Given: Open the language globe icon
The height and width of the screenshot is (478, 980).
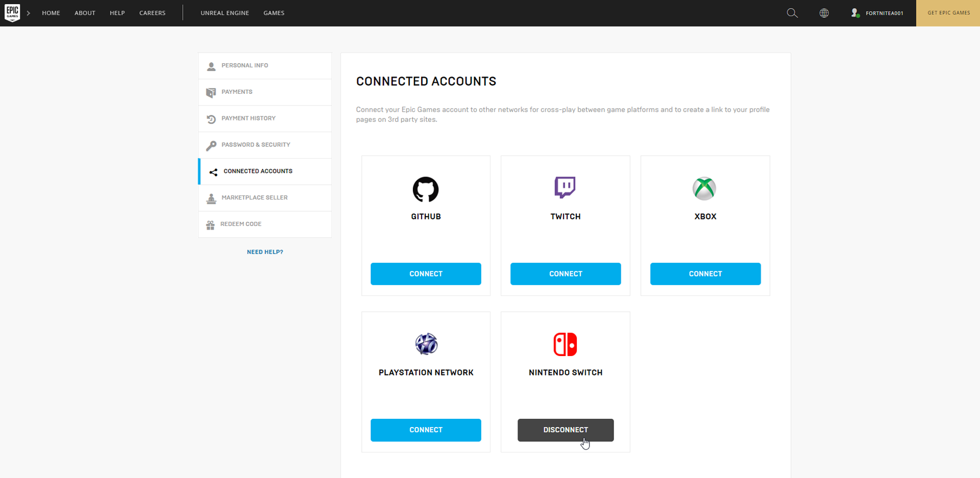Looking at the screenshot, I should (824, 13).
